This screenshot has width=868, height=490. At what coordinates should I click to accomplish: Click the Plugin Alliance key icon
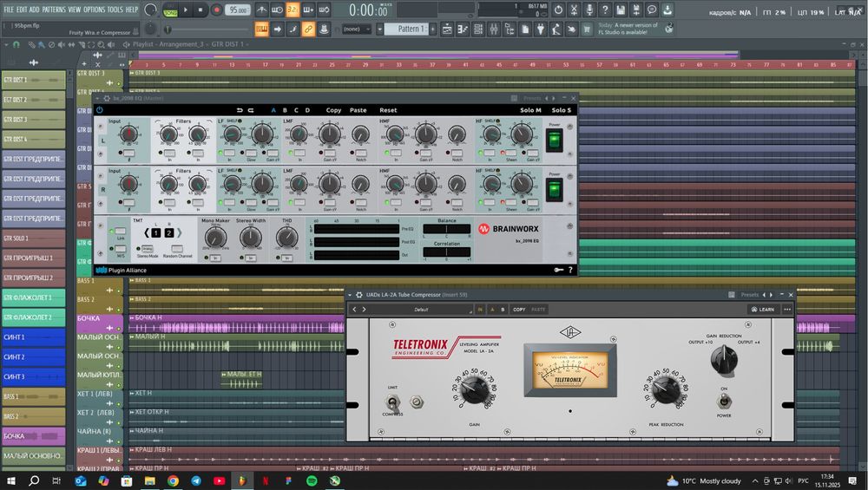coord(558,270)
